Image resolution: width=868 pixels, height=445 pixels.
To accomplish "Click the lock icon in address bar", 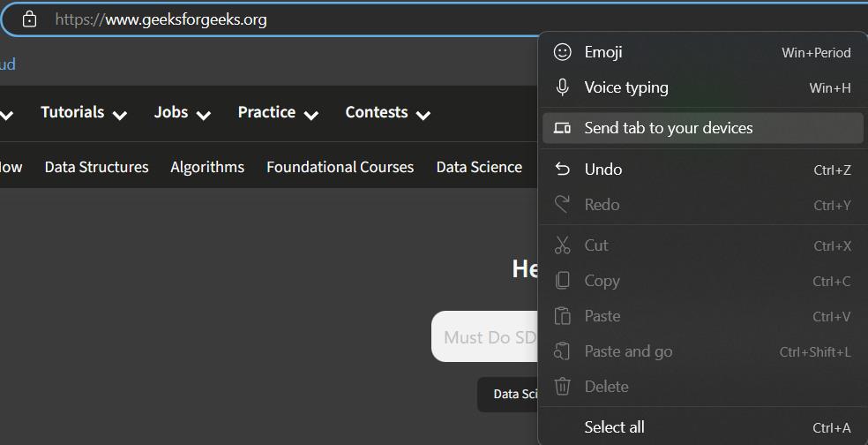I will point(29,19).
